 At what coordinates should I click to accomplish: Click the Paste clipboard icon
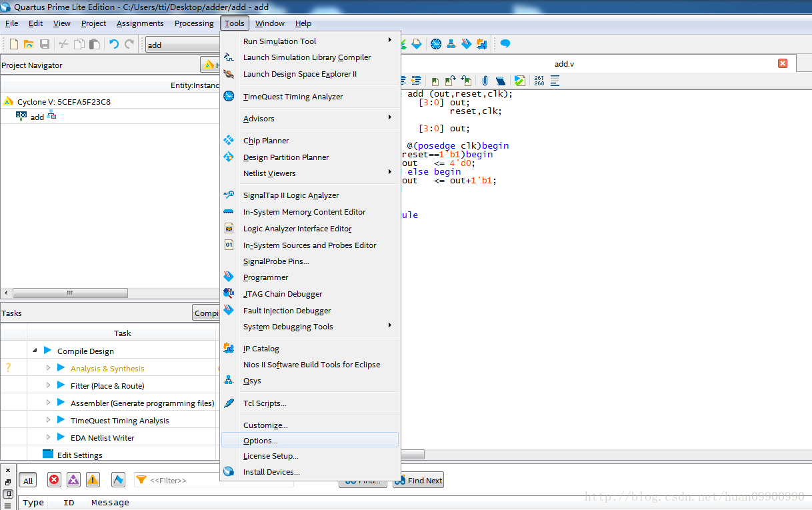tap(95, 44)
